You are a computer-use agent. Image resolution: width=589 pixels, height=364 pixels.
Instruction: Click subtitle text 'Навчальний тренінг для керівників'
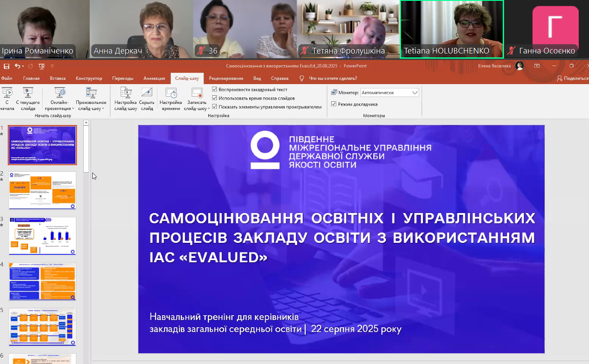pyautogui.click(x=224, y=317)
